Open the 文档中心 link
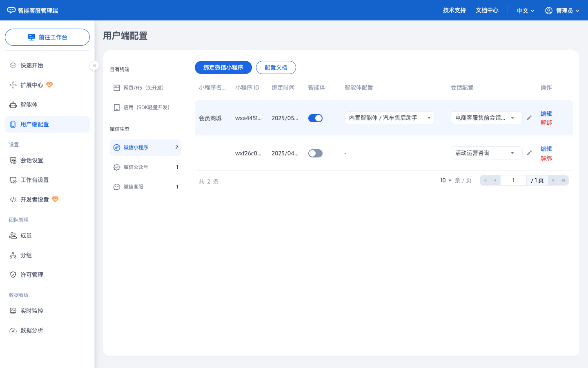588x368 pixels. [487, 10]
